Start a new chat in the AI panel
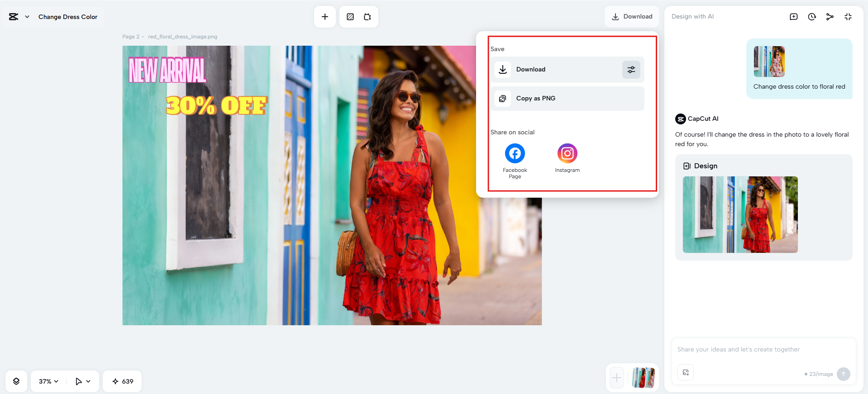Viewport: 868px width, 394px height. coord(794,17)
